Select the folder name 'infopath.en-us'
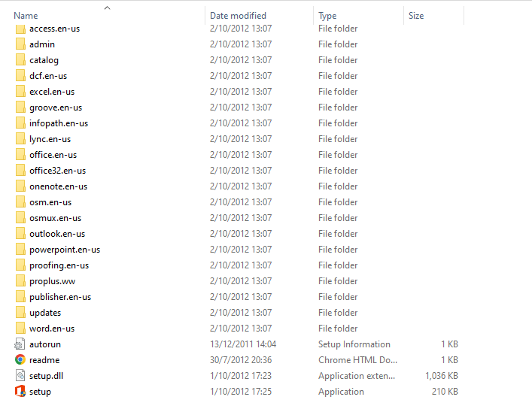The image size is (532, 415). tap(59, 123)
